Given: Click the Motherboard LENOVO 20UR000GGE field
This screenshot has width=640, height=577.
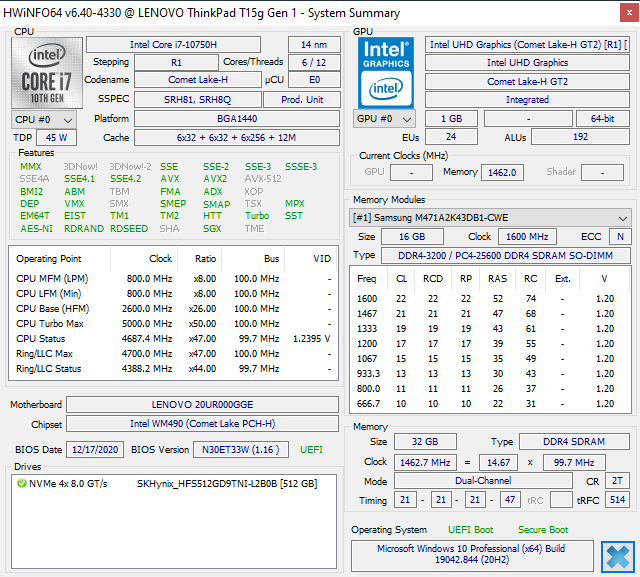Looking at the screenshot, I should coord(203,405).
